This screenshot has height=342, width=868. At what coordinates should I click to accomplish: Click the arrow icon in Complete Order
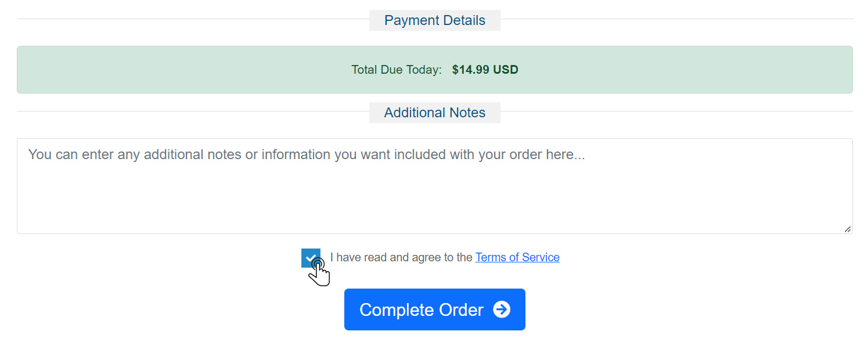click(x=502, y=309)
